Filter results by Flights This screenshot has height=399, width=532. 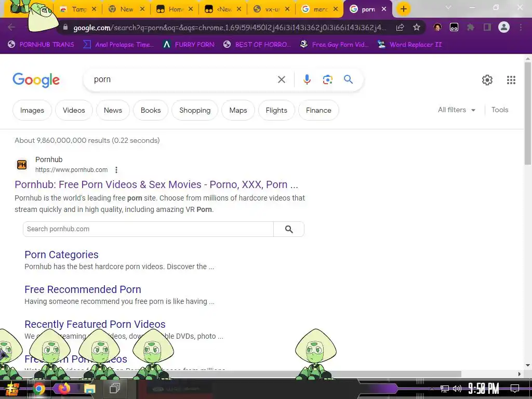coord(276,110)
